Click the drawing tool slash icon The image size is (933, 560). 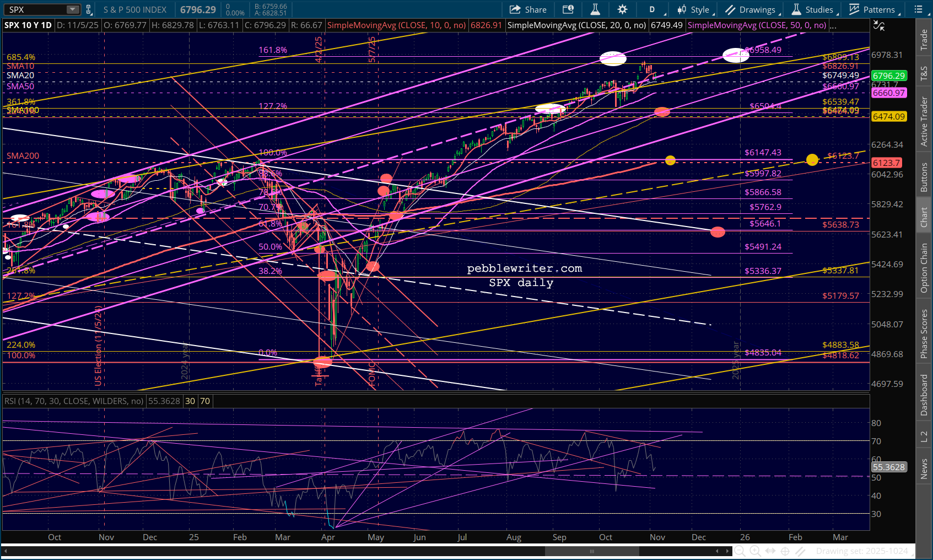click(800, 551)
